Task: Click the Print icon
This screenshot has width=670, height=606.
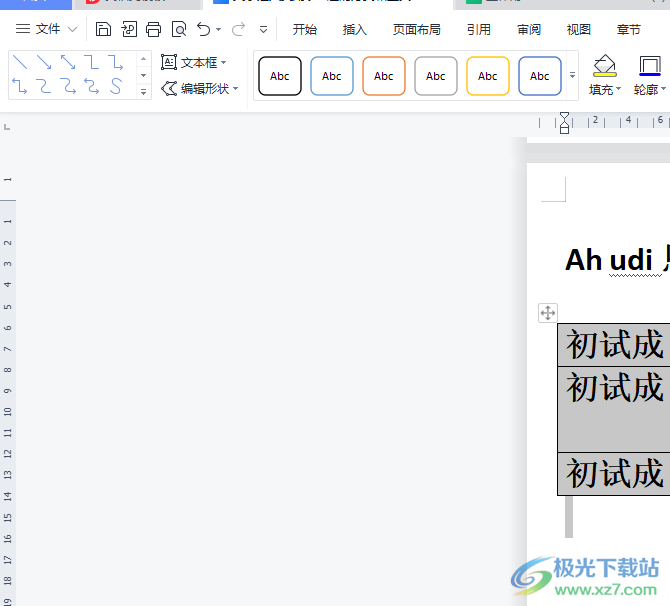Action: pos(153,29)
